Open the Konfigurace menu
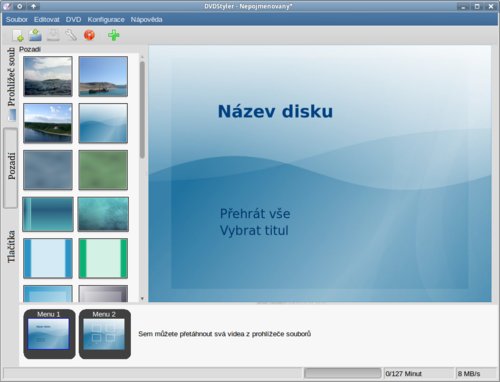The width and height of the screenshot is (500, 382). click(106, 20)
